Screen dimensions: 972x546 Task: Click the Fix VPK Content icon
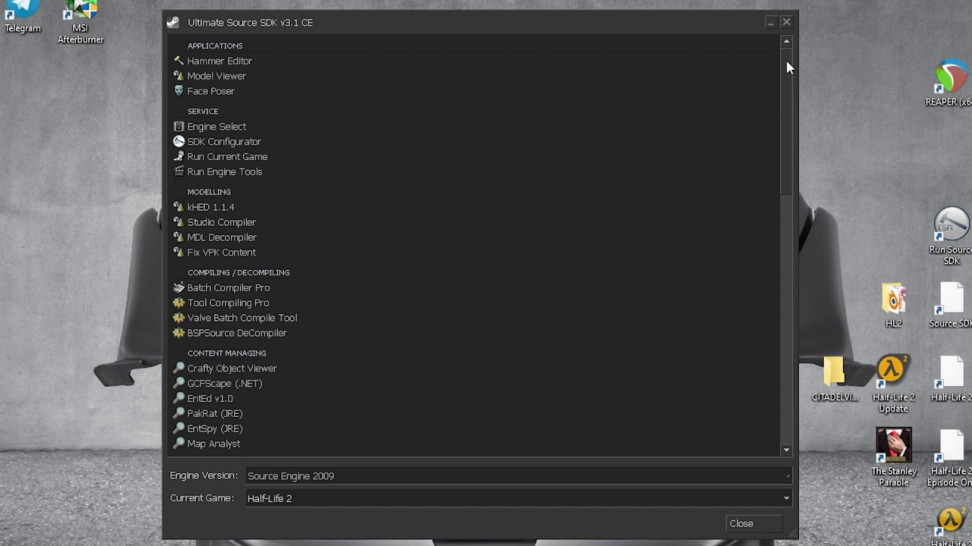pos(179,252)
